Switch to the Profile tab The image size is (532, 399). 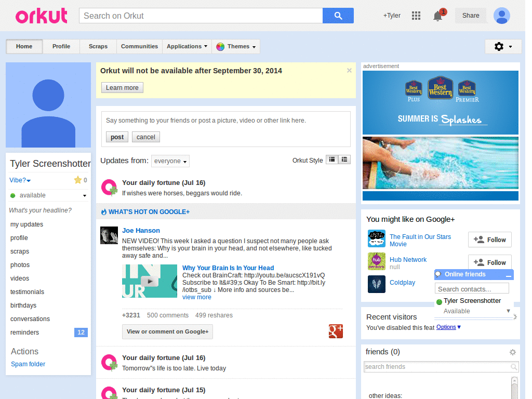pyautogui.click(x=61, y=46)
